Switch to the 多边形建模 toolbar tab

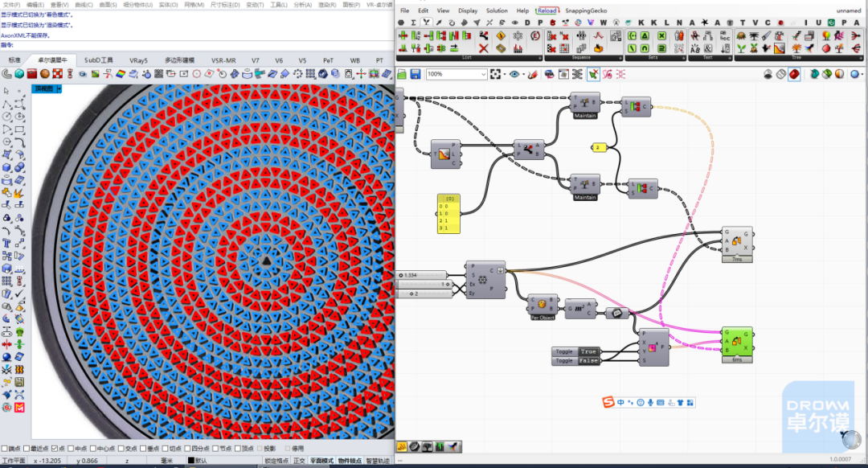(179, 60)
